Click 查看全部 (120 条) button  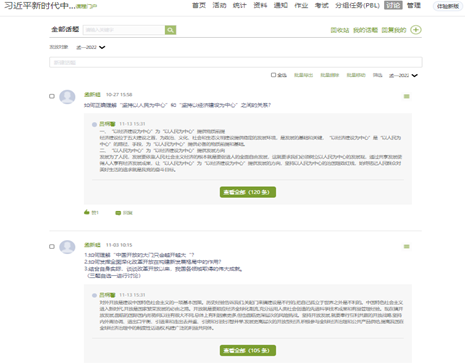tap(248, 192)
